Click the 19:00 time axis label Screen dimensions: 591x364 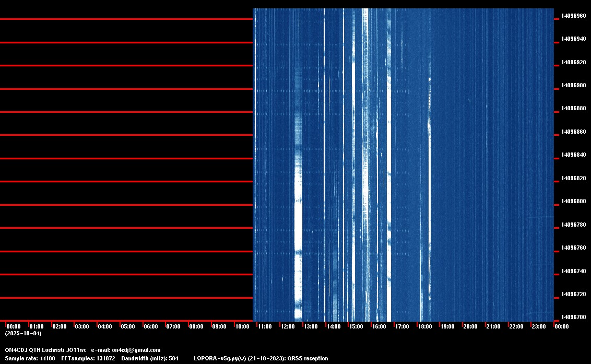point(447,326)
